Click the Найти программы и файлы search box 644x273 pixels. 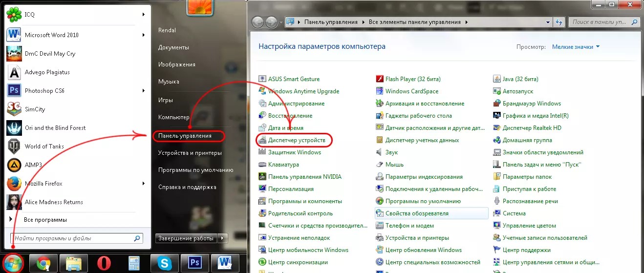tap(72, 239)
